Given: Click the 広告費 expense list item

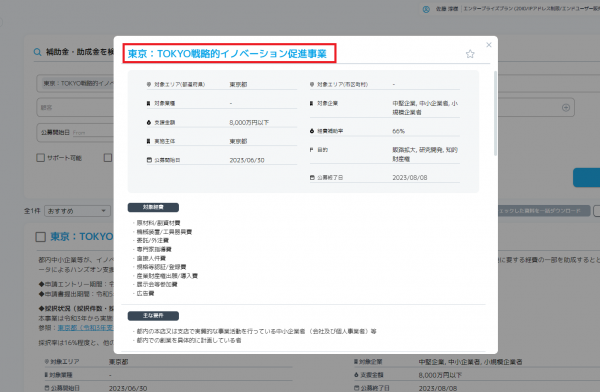Looking at the screenshot, I should click(145, 293).
